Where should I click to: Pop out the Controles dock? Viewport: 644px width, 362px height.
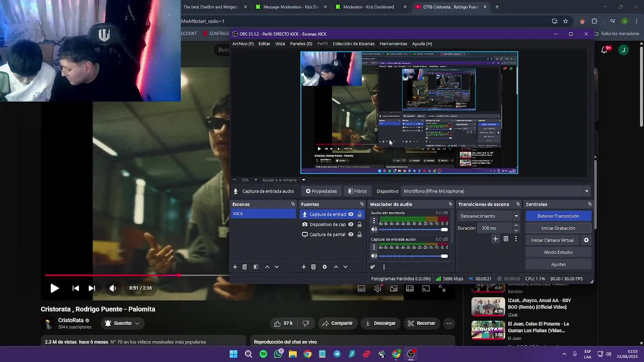(x=590, y=204)
